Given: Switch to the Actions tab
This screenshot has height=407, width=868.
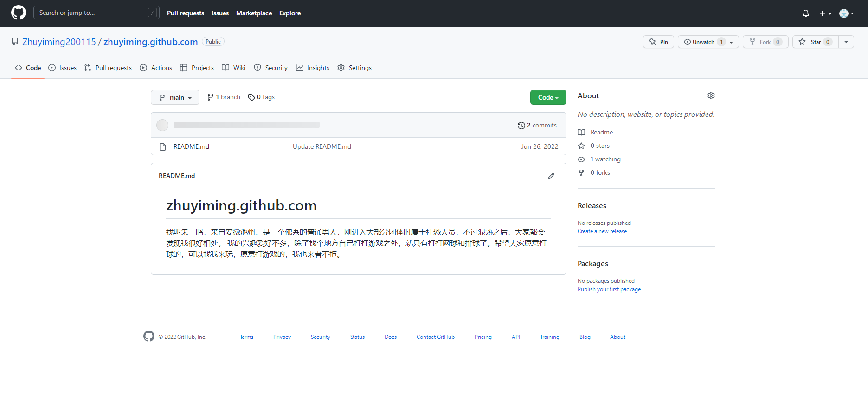Looking at the screenshot, I should 156,68.
